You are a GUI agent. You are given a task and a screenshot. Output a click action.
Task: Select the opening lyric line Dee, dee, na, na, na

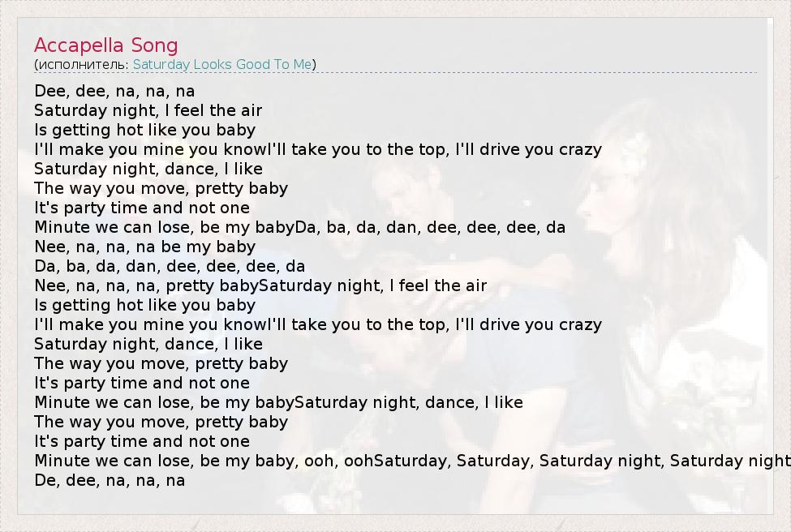(x=114, y=91)
